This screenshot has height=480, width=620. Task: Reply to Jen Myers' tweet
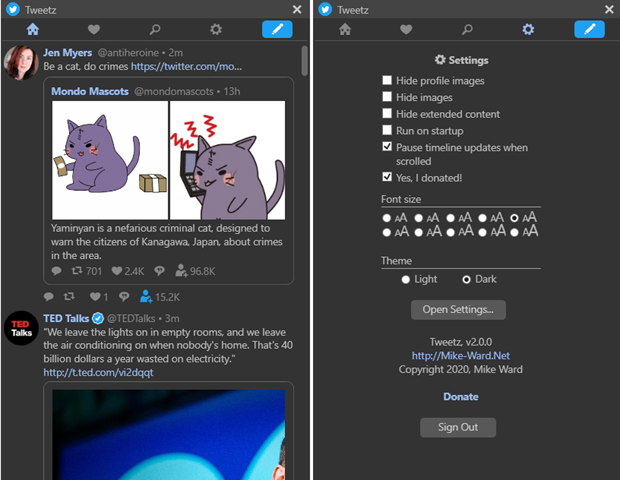pos(49,297)
